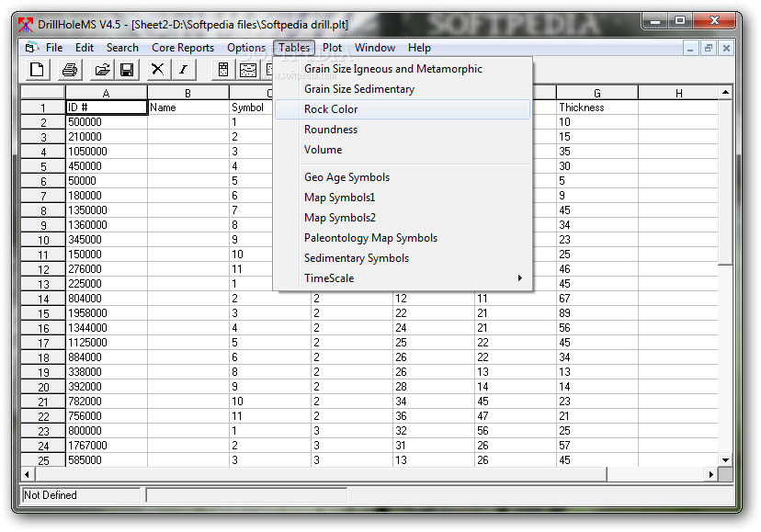The height and width of the screenshot is (532, 761).
Task: Save the sheet using the floppy disk icon
Action: click(x=127, y=70)
